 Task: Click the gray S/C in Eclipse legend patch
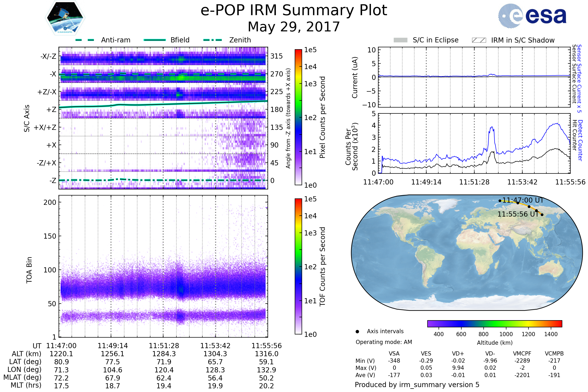tap(400, 40)
